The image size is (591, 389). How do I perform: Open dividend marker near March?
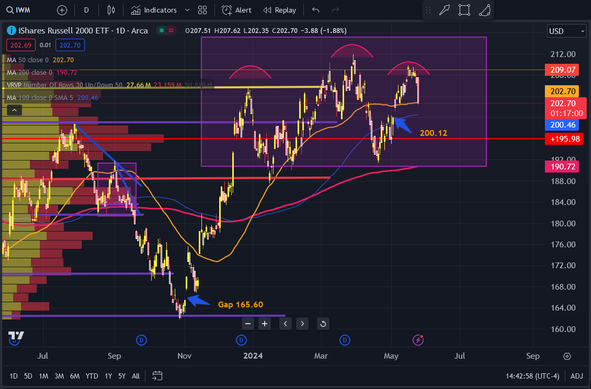(344, 340)
